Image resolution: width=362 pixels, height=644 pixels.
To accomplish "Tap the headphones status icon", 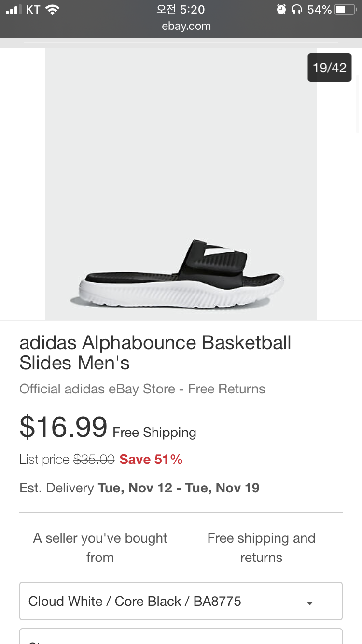I will 297,9.
